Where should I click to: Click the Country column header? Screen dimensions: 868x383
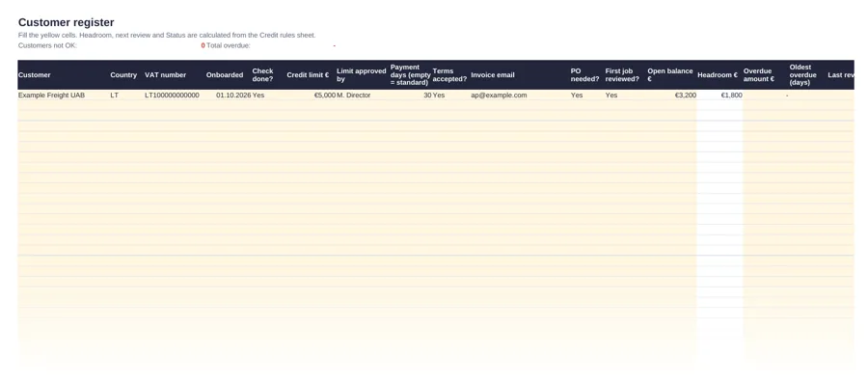tap(123, 75)
